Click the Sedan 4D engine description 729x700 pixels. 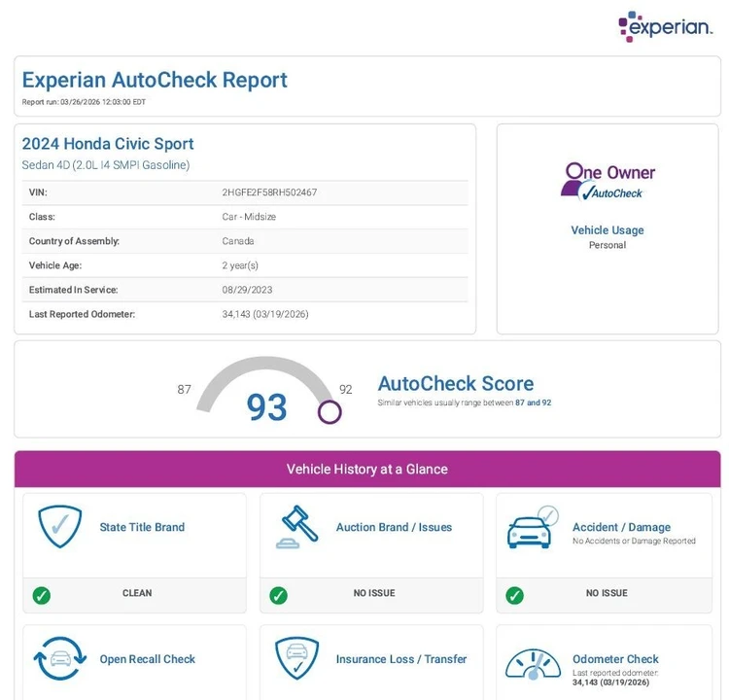pos(106,165)
